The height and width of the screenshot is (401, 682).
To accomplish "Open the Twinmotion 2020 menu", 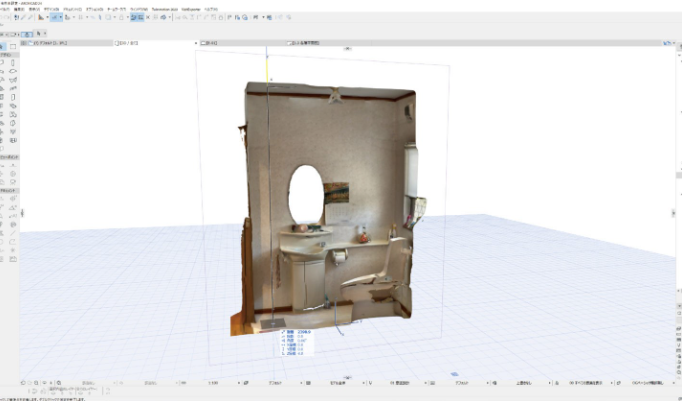I will (165, 9).
